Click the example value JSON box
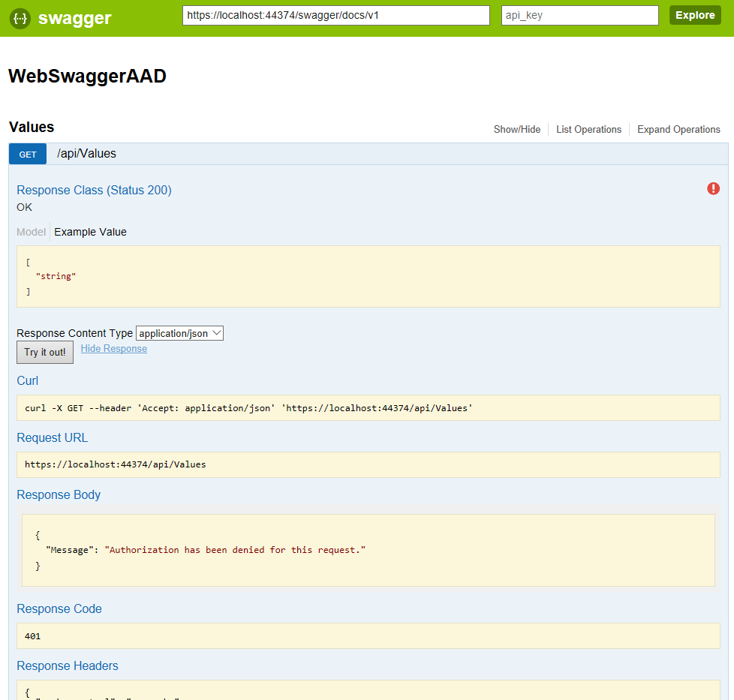This screenshot has height=700, width=734. tap(369, 277)
